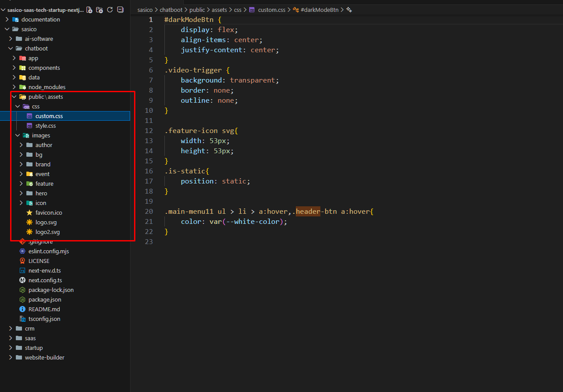Click the green node_modules folder icon
563x392 pixels.
click(x=23, y=87)
